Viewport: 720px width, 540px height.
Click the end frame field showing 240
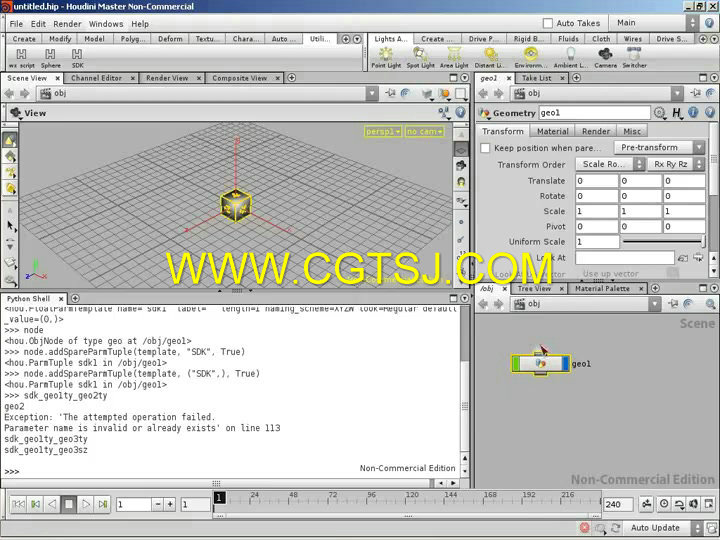click(618, 504)
